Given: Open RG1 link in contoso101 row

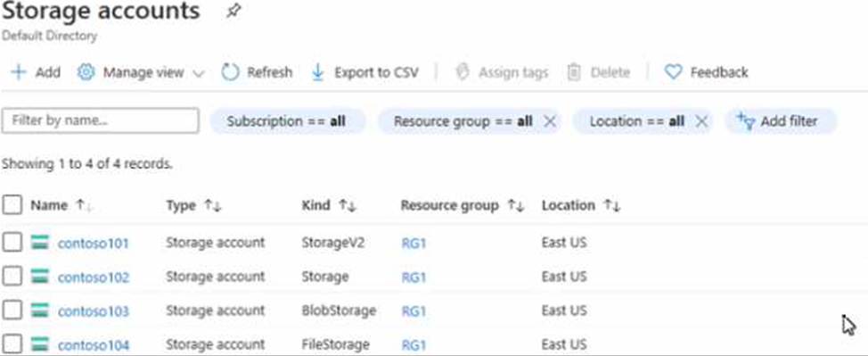Looking at the screenshot, I should pyautogui.click(x=414, y=243).
